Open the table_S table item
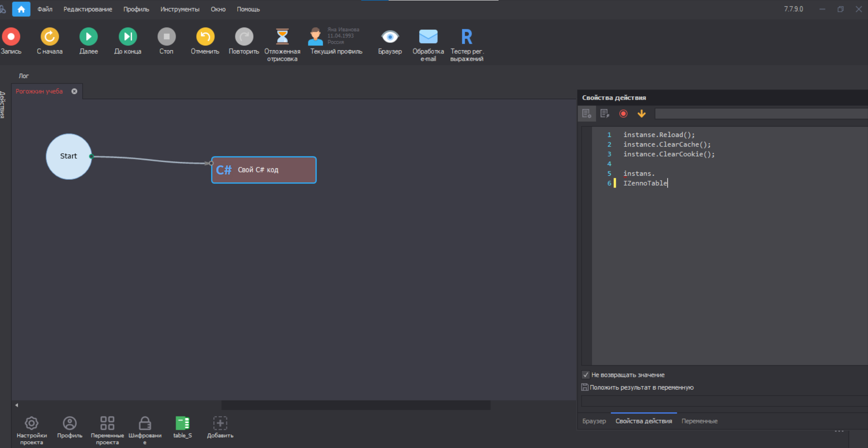The height and width of the screenshot is (448, 868). 182,424
